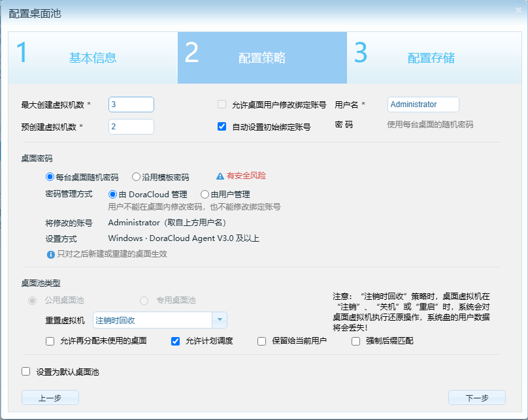Enable 允许桌面用户修改绑定账号 checkbox
This screenshot has width=528, height=420.
coord(222,105)
